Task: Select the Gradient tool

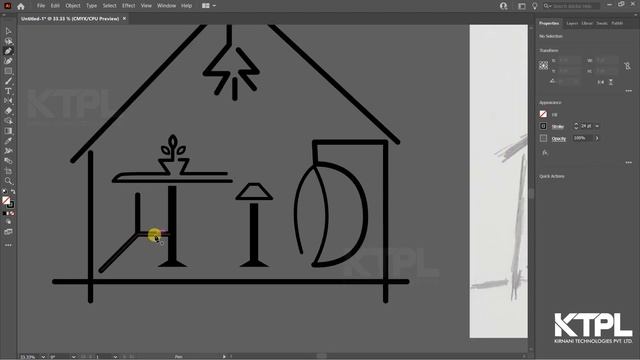Action: click(x=8, y=131)
